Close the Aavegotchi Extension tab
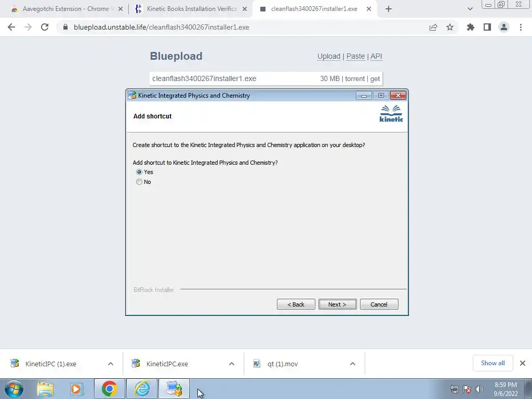The height and width of the screenshot is (399, 532). click(x=121, y=9)
